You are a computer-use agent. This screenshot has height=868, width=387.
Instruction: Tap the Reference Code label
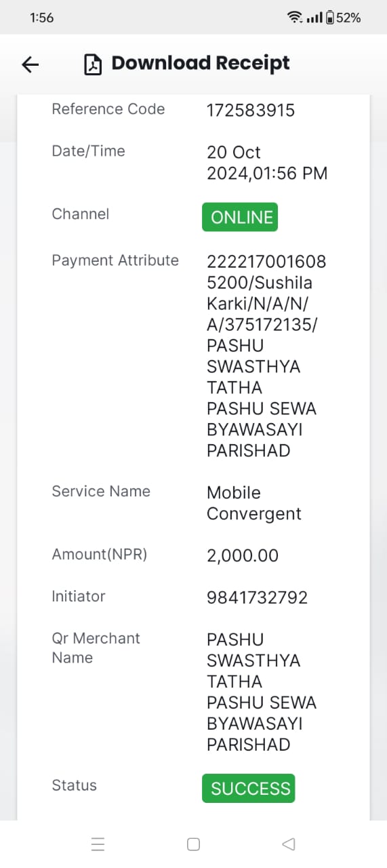[x=108, y=109]
